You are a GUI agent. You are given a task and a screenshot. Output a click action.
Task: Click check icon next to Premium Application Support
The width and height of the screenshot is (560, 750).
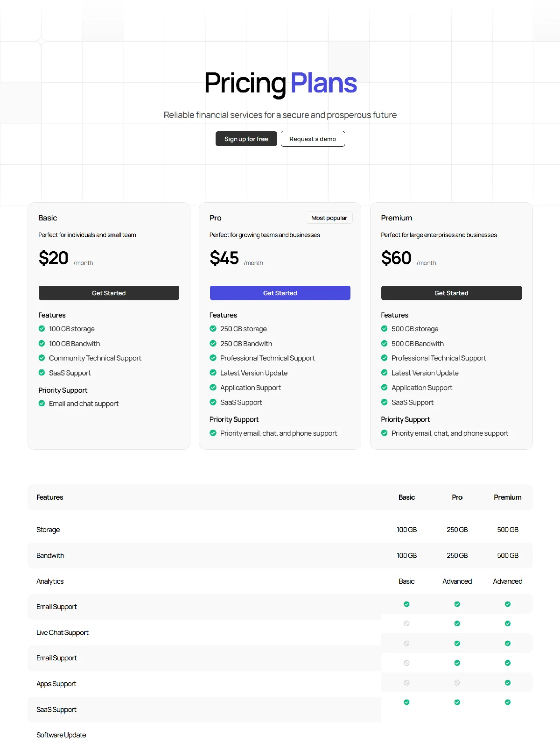[x=384, y=388]
